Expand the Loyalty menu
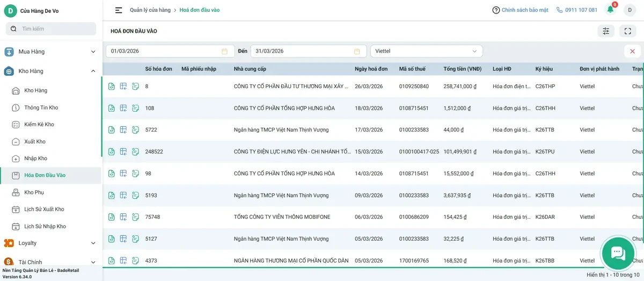This screenshot has height=281, width=644. click(51, 243)
